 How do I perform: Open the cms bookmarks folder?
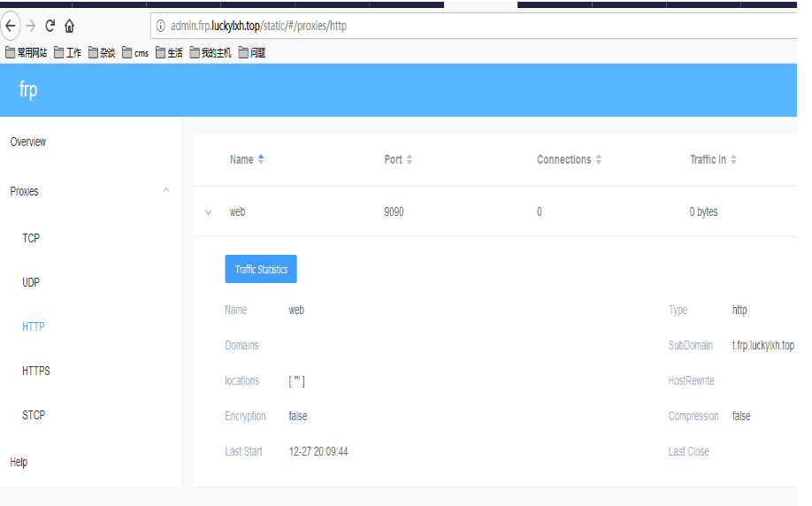click(135, 53)
